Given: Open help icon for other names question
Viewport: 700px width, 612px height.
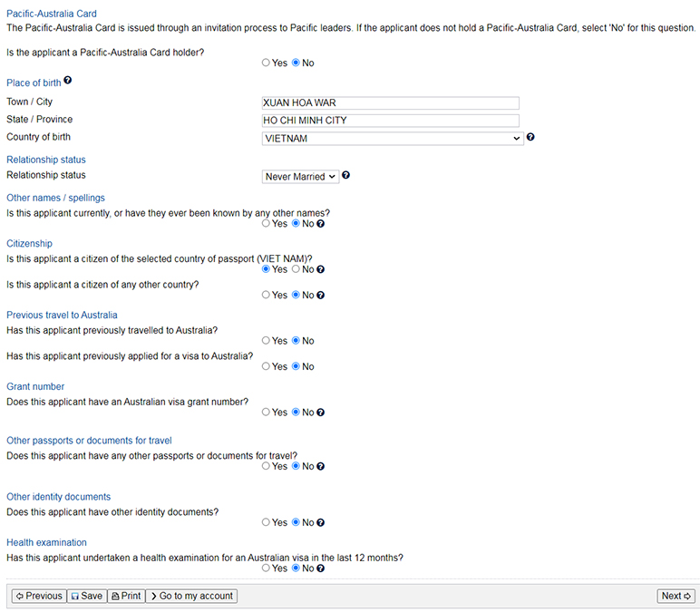Looking at the screenshot, I should point(321,224).
